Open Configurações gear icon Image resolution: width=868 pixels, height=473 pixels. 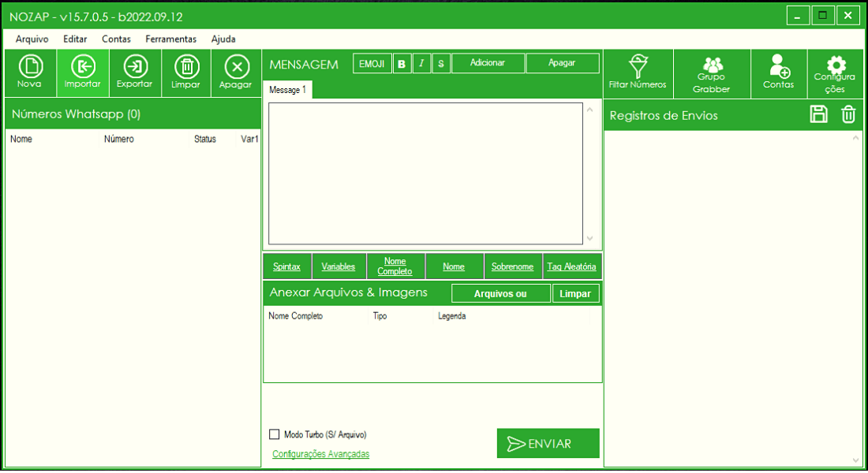(x=835, y=73)
